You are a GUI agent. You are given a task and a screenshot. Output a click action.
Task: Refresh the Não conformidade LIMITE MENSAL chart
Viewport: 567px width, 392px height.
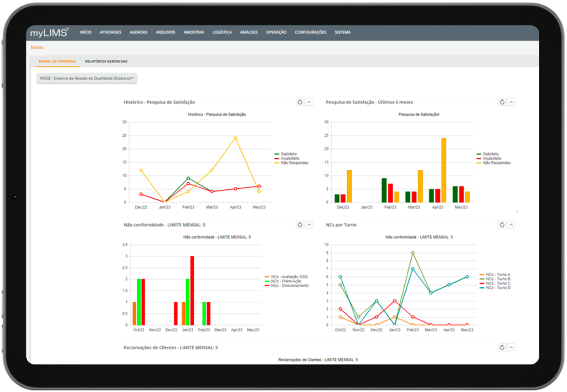tap(300, 225)
